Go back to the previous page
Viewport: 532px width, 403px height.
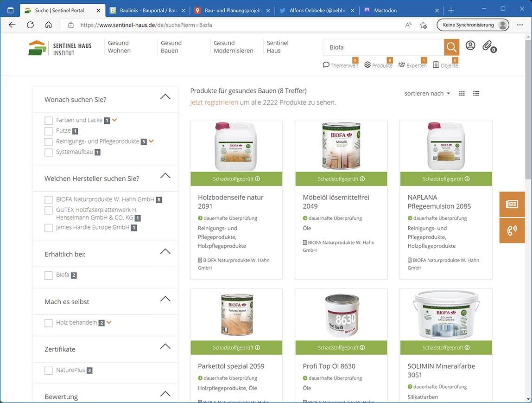(12, 25)
